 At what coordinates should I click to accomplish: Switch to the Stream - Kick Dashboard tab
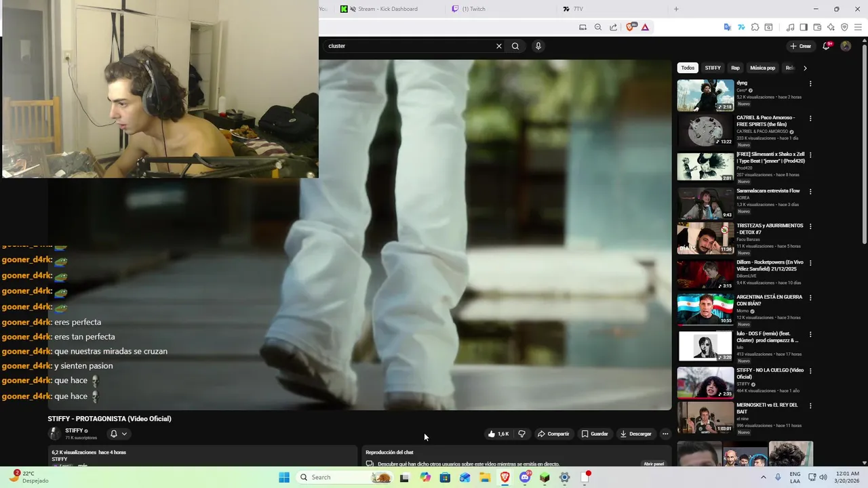click(388, 9)
